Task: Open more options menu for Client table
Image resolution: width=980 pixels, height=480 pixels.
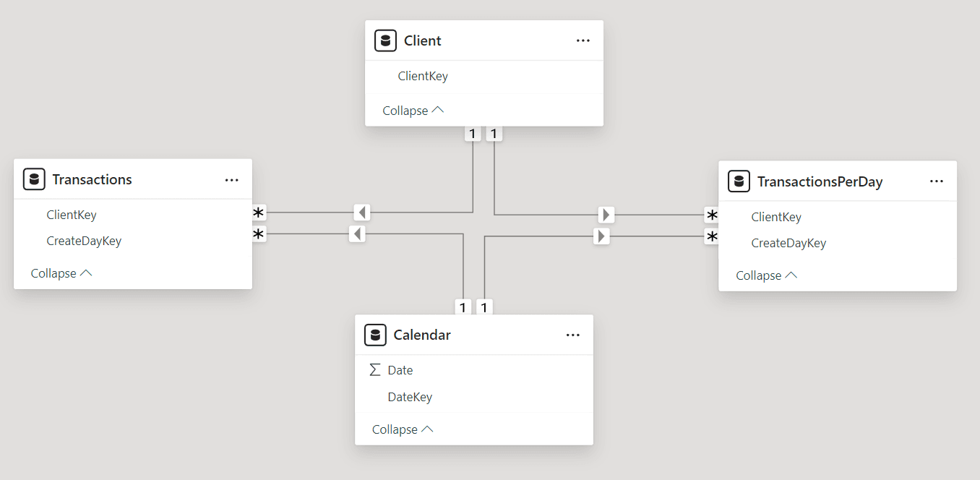Action: [x=583, y=40]
